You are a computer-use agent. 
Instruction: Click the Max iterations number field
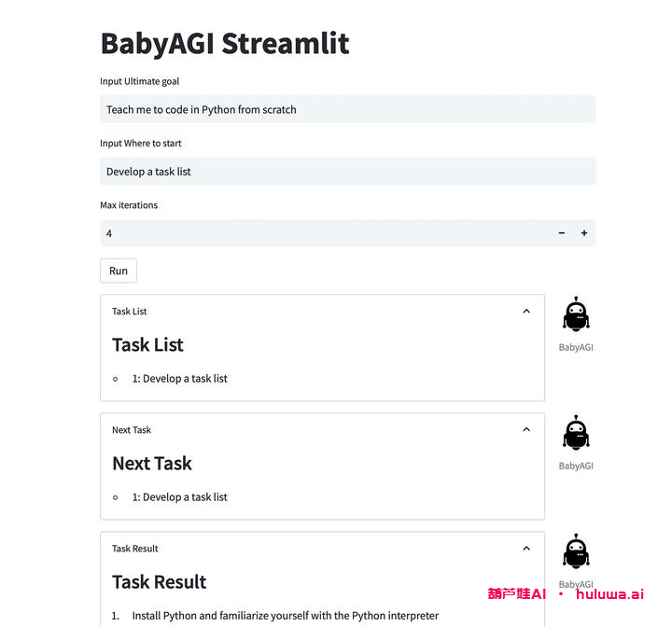click(317, 233)
